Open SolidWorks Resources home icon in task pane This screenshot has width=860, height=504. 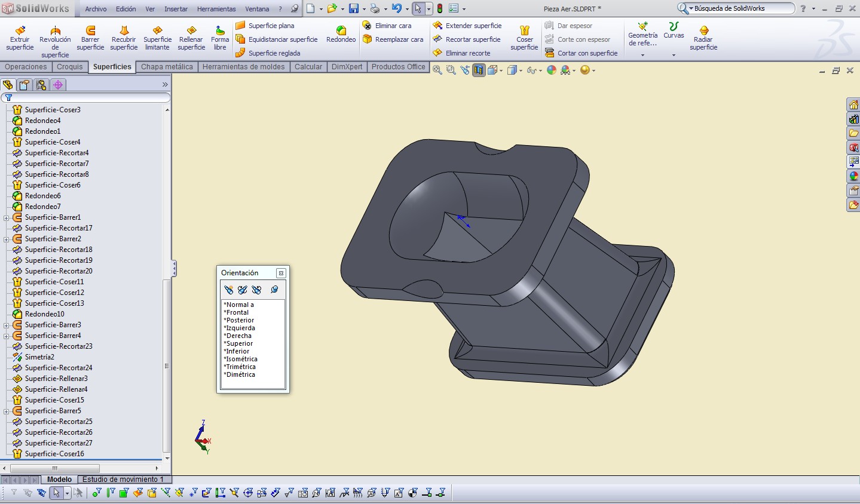click(853, 105)
